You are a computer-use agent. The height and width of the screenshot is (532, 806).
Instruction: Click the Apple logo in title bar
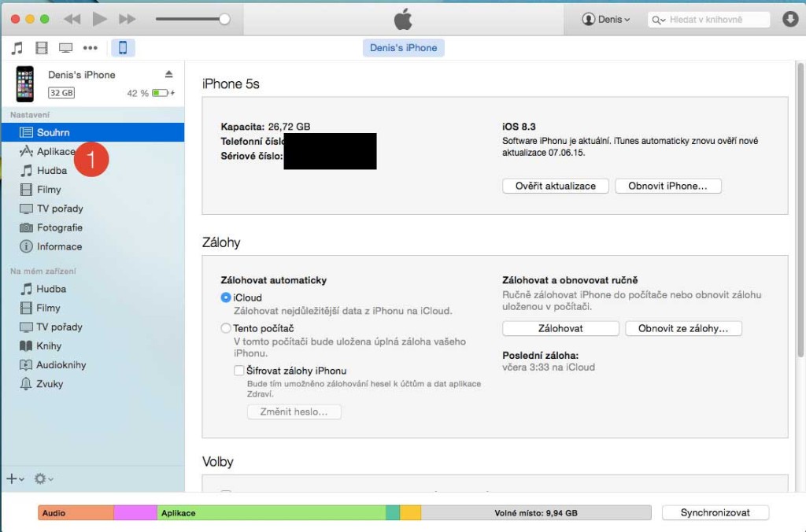(403, 19)
